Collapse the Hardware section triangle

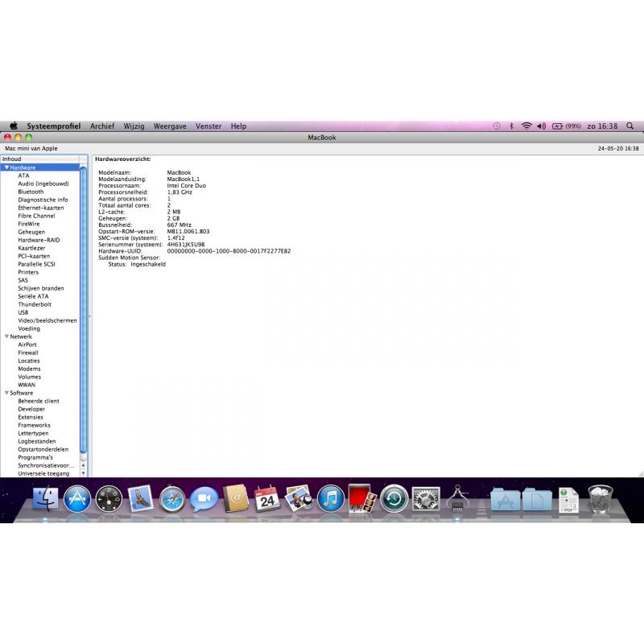point(6,167)
